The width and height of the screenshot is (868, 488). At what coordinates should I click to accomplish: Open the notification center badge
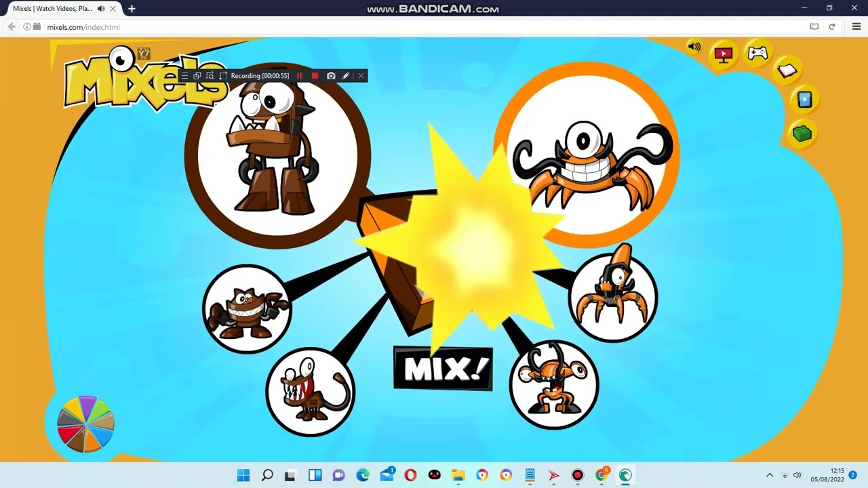(x=853, y=475)
